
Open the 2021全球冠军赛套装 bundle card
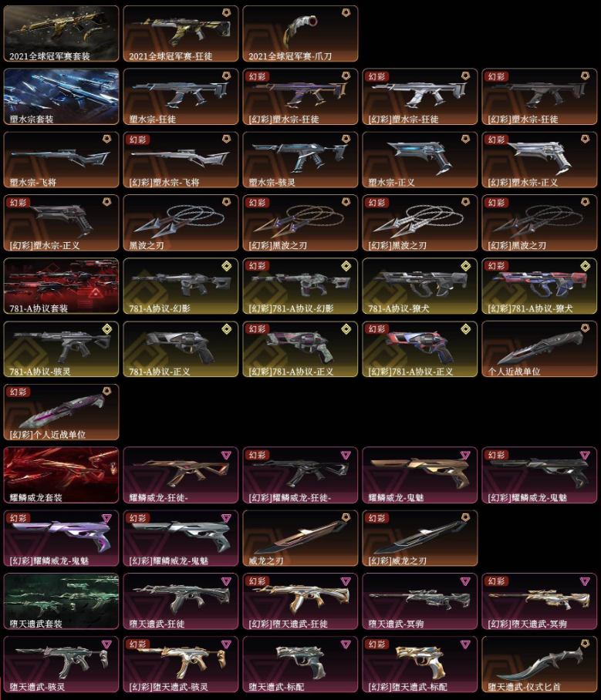[61, 33]
